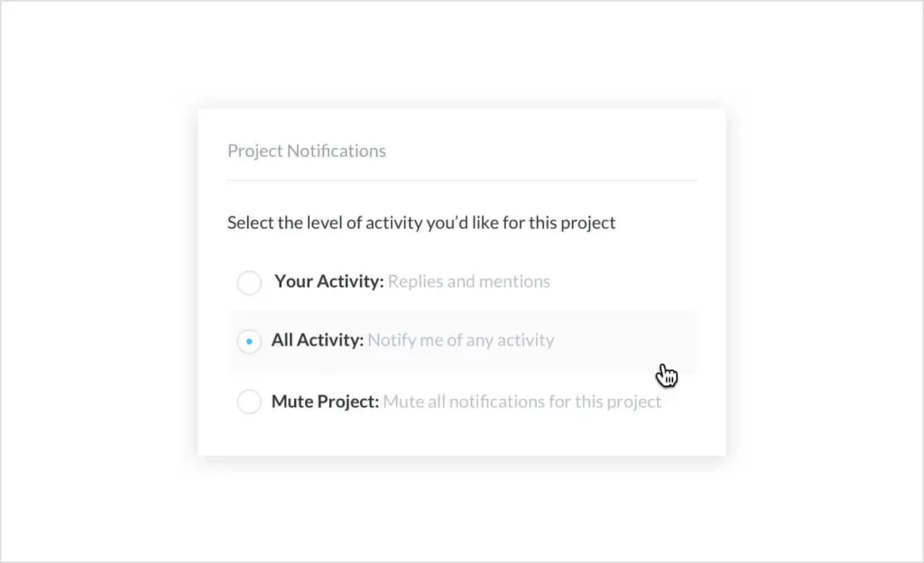Click the bold "Mute Project:" label
924x563 pixels.
coord(325,401)
